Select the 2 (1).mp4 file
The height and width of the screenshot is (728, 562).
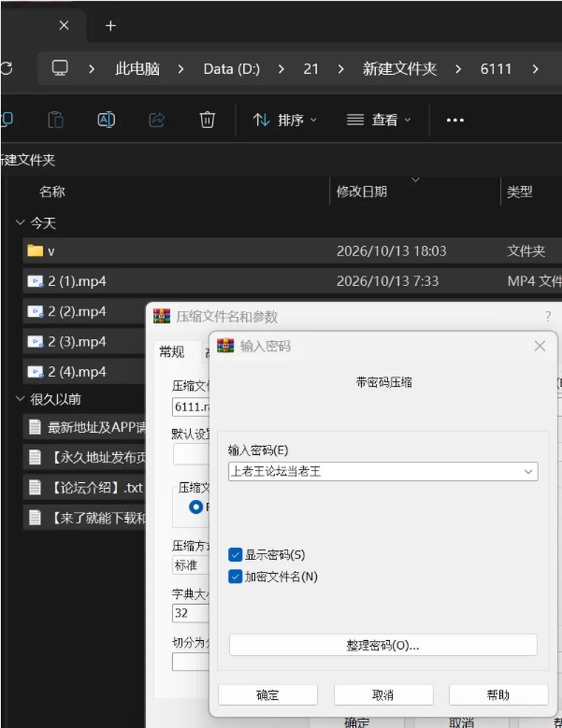(77, 281)
